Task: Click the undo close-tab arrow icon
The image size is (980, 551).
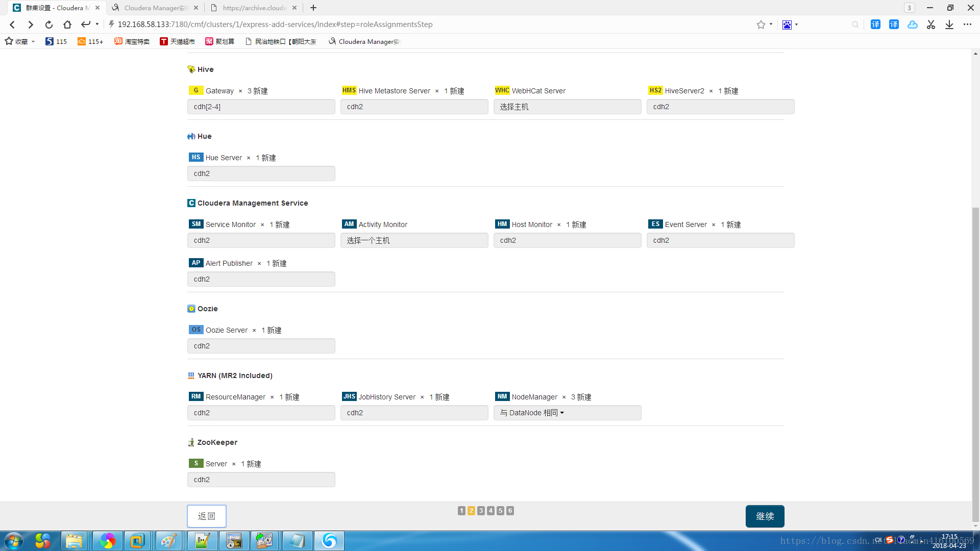Action: pos(85,24)
